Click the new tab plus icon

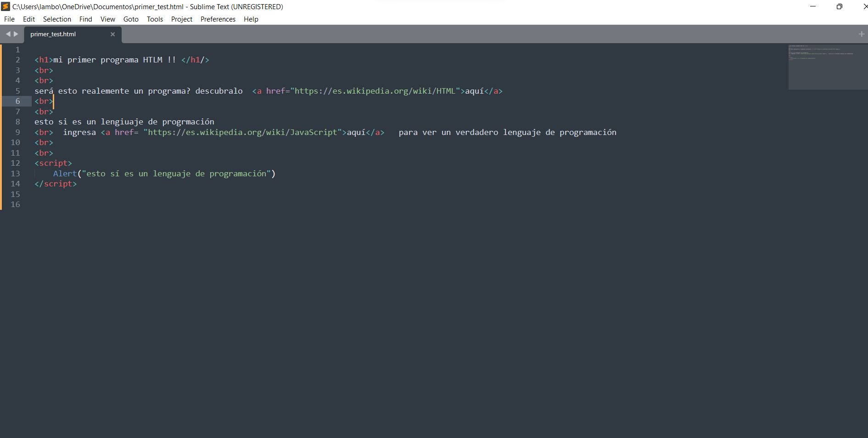tap(862, 34)
